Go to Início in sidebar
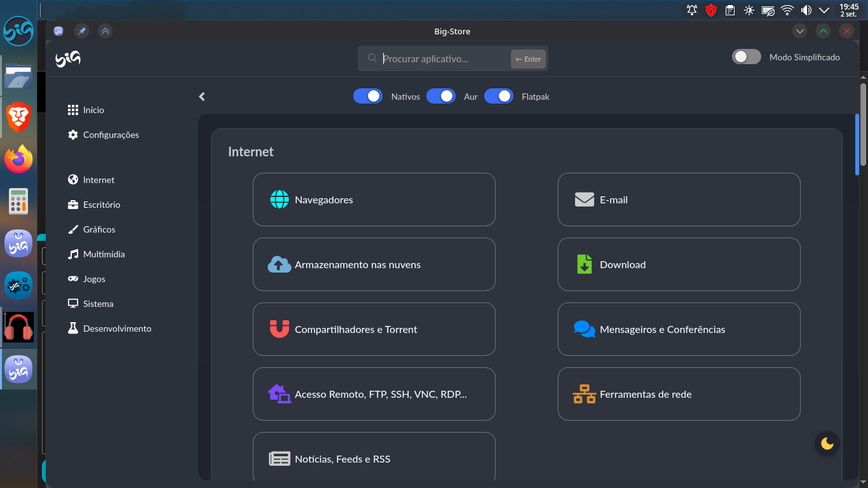Image resolution: width=868 pixels, height=488 pixels. [86, 110]
